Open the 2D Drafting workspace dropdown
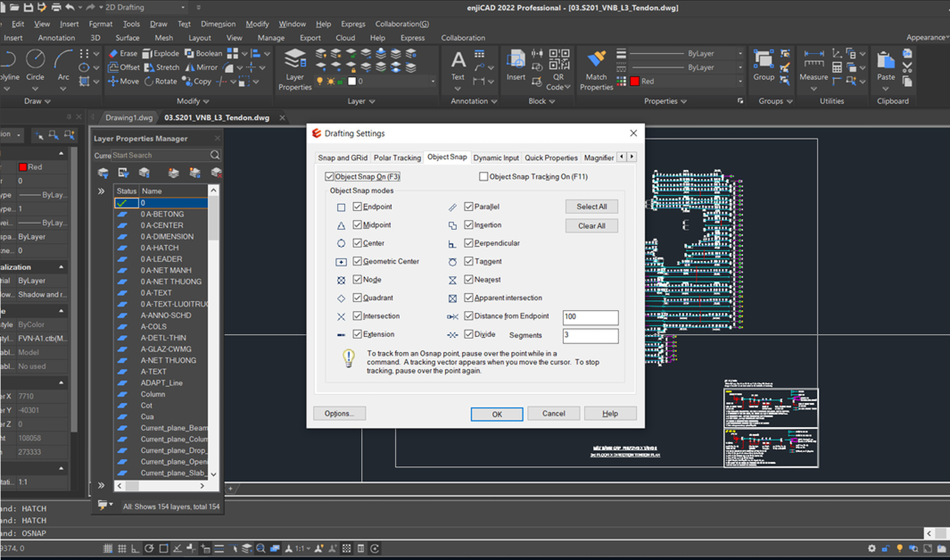This screenshot has height=560, width=950. 183,7
